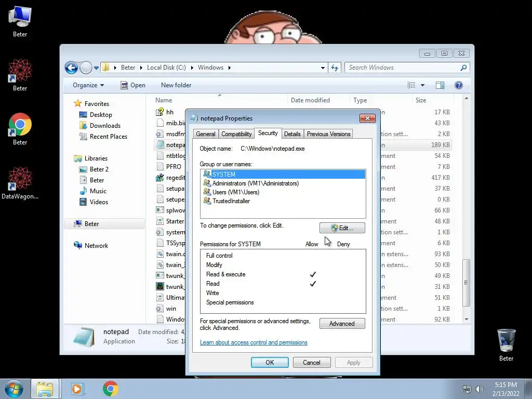Screen dimensions: 532x399
Task: Select the win configuration file
Action: coord(166,309)
